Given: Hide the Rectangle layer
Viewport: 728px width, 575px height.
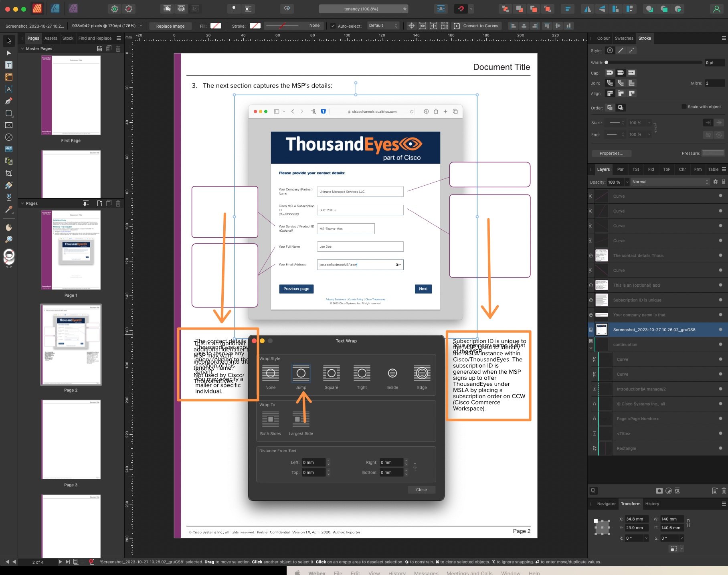Looking at the screenshot, I should pos(720,448).
